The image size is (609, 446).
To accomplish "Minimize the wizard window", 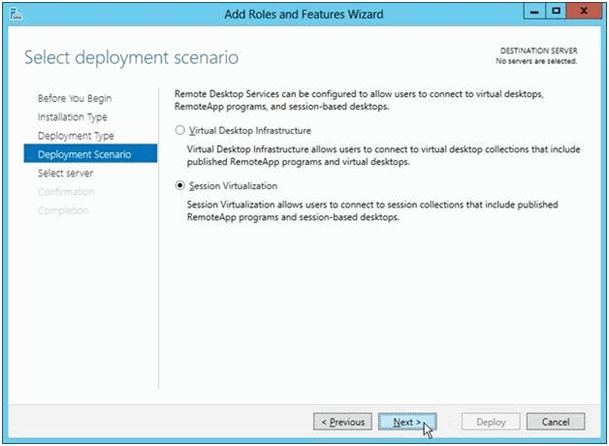I will pos(534,12).
